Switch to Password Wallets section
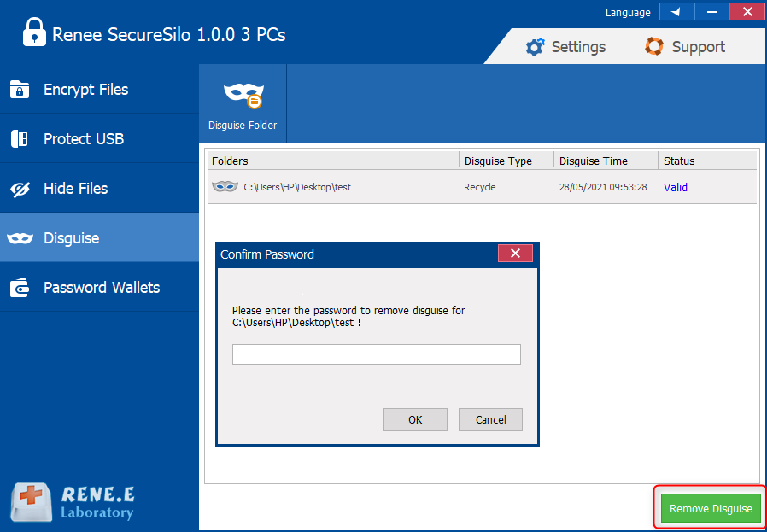This screenshot has height=532, width=767. [x=101, y=288]
